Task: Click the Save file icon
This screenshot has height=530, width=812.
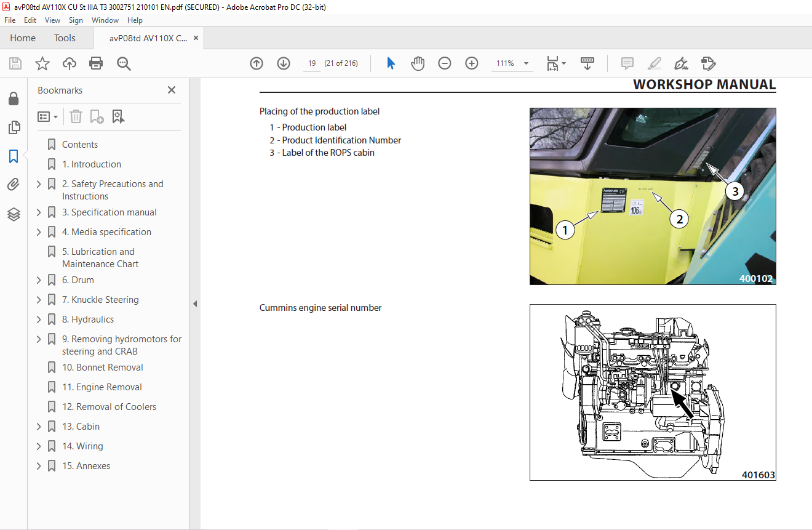Action: 15,63
